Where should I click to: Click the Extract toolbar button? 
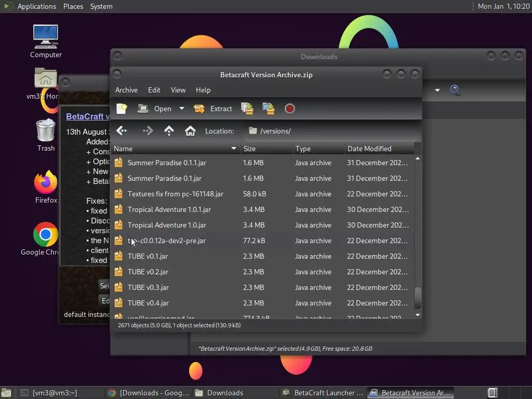[x=212, y=109]
